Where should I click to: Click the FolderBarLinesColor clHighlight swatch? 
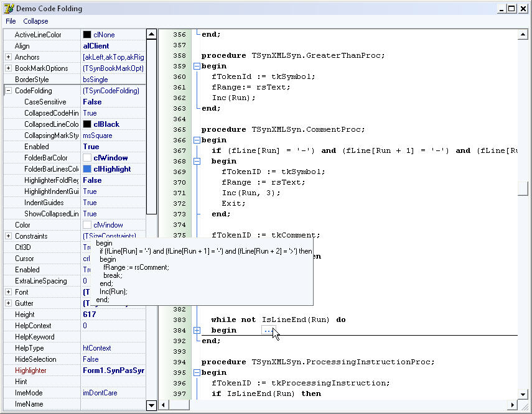[x=87, y=169]
